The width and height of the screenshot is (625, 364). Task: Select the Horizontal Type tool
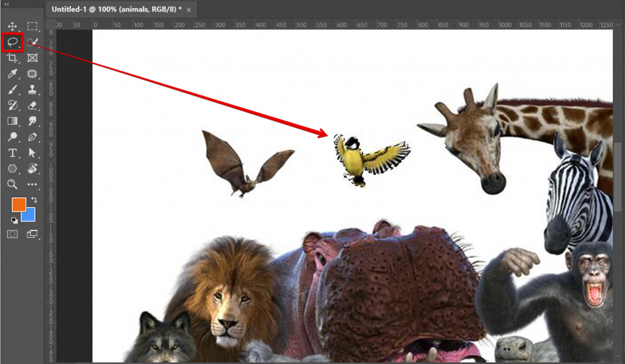(x=13, y=153)
